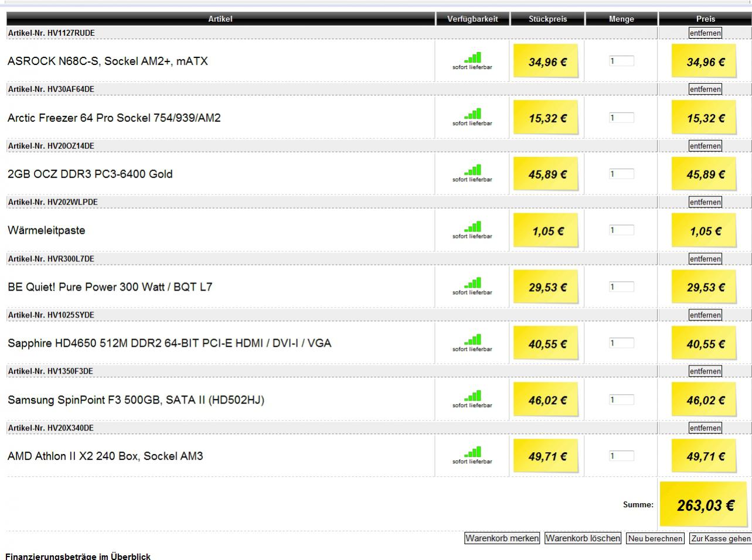This screenshot has height=560, width=752.
Task: Click the 263,03 € total sum
Action: (x=705, y=505)
